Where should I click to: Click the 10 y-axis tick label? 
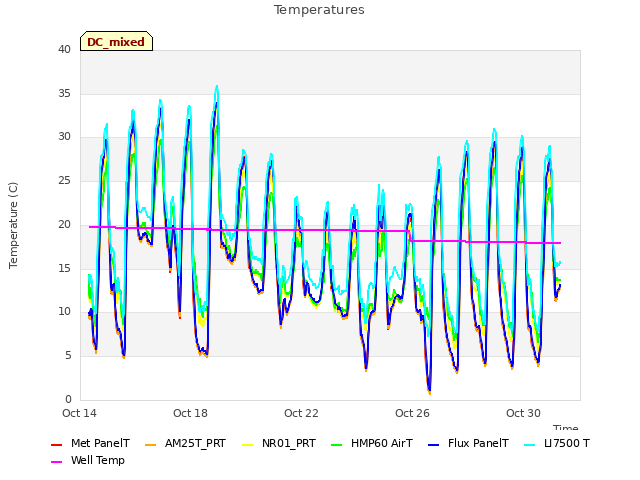pos(64,311)
